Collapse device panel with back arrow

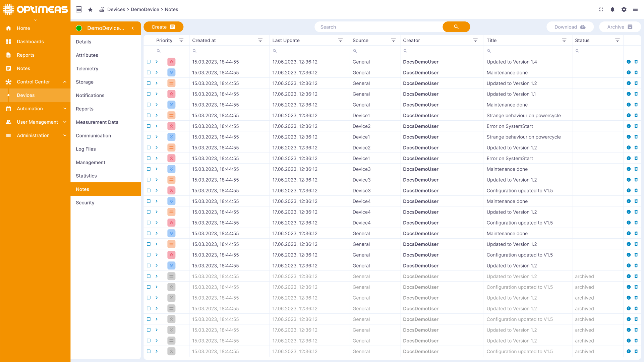point(133,28)
